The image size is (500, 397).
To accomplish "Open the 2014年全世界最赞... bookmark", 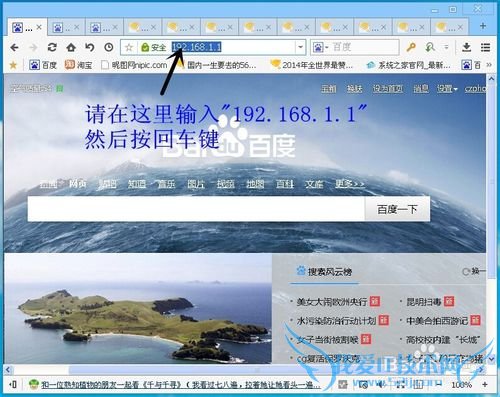I will (312, 65).
